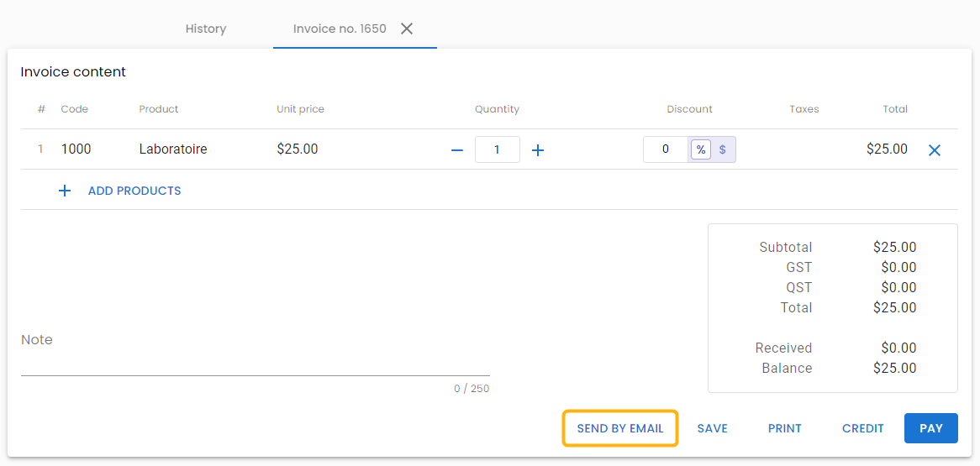Click the CREDIT button

point(863,428)
